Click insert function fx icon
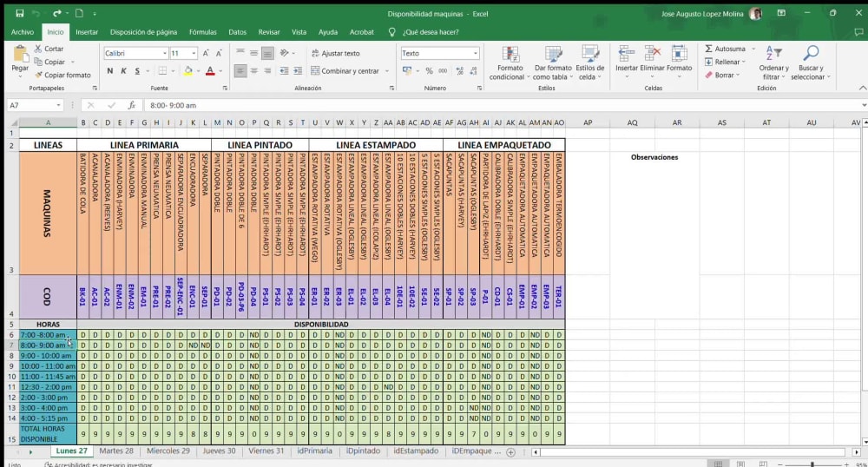 click(131, 105)
